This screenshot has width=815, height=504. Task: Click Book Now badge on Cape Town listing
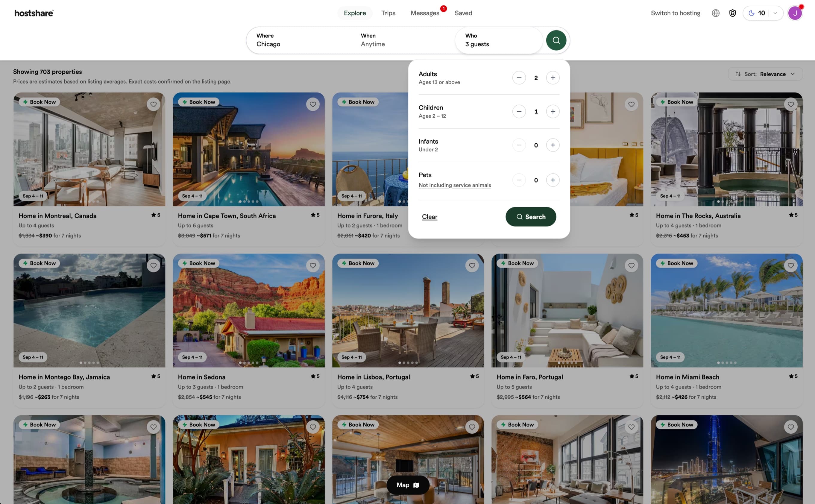click(199, 102)
